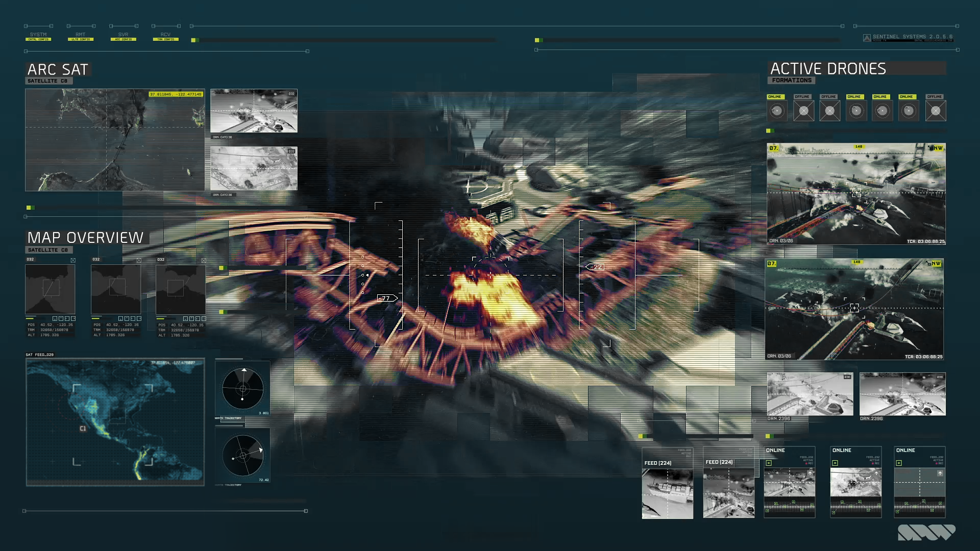Viewport: 980px width, 551px height.
Task: Click expand arrow beside NW on lower 07 feed
Action: click(x=928, y=263)
